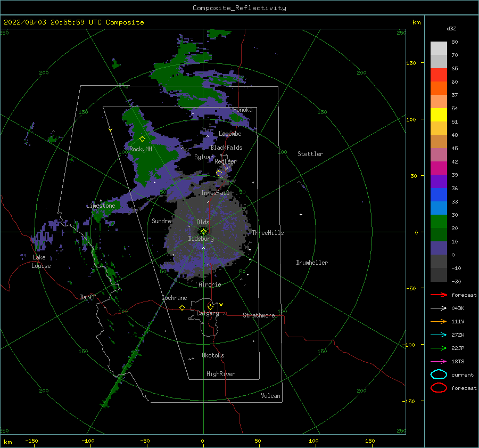
Task: Click the yellow diamond marker above RockyMH
Action: (142, 139)
